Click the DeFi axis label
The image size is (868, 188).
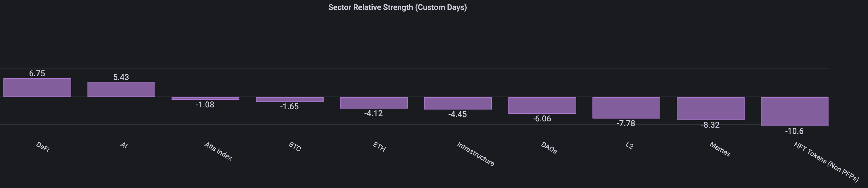(x=43, y=147)
